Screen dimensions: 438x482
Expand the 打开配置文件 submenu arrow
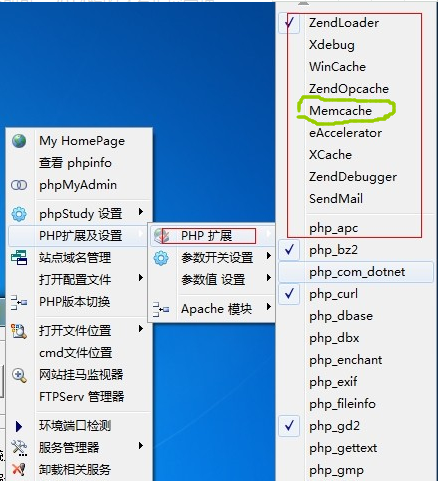[141, 278]
